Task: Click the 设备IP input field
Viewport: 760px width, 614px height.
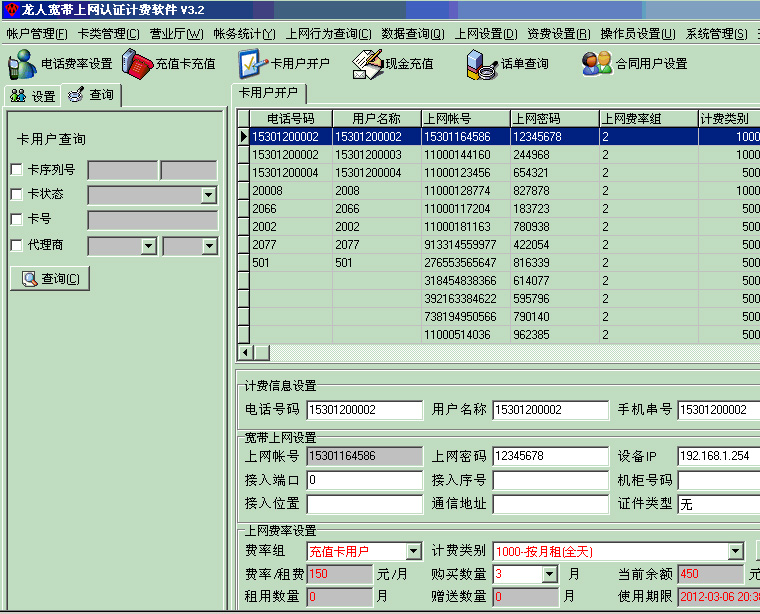Action: pos(719,457)
